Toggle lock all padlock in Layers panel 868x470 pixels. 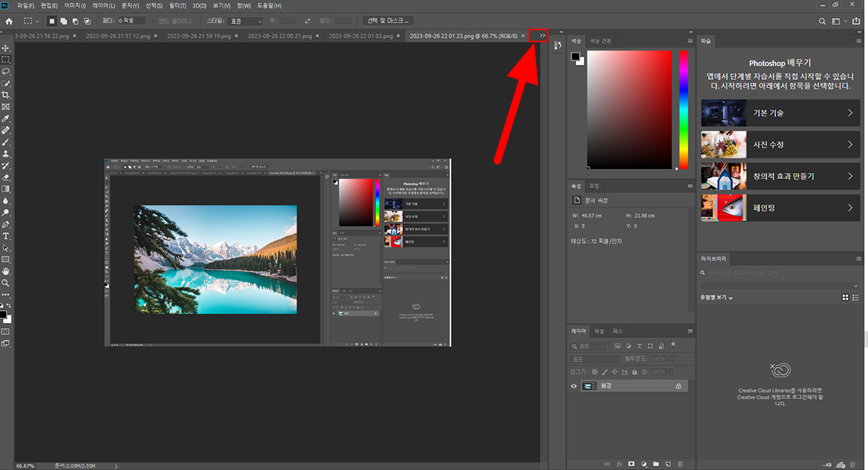pos(634,372)
